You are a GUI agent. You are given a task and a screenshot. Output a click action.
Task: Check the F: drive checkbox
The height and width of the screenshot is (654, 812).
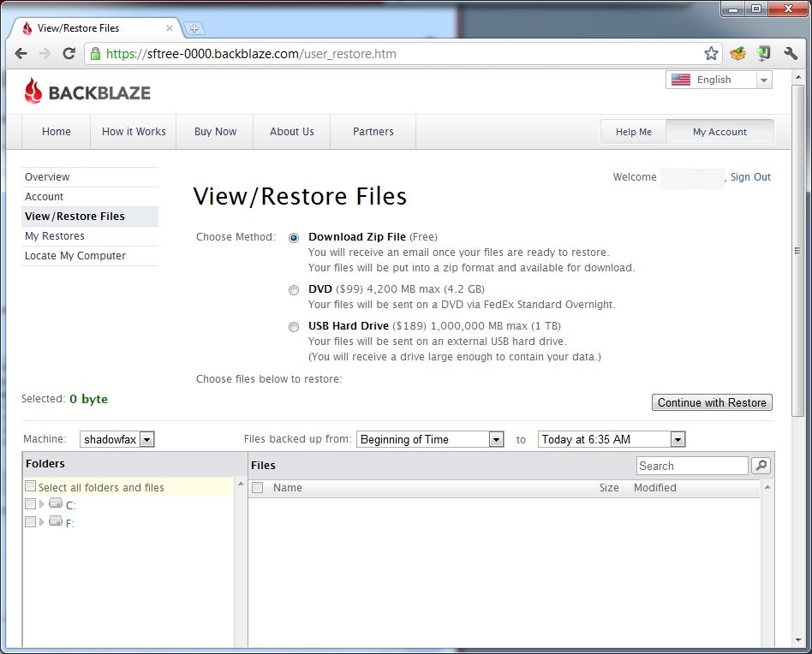click(x=31, y=521)
